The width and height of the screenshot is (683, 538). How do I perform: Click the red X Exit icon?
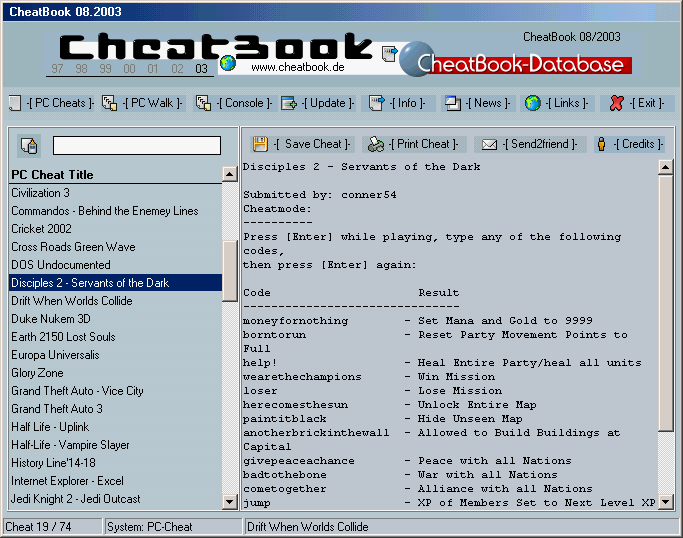[617, 103]
